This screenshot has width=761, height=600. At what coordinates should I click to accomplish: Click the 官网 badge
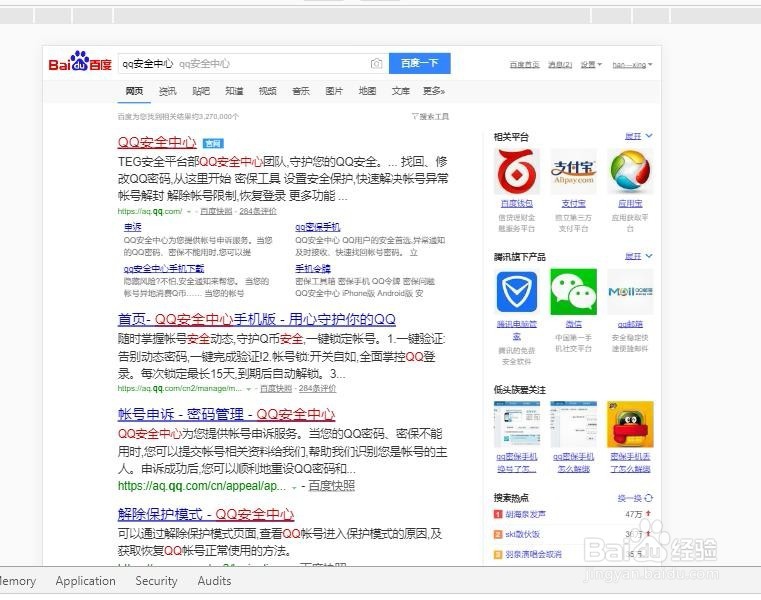(213, 143)
